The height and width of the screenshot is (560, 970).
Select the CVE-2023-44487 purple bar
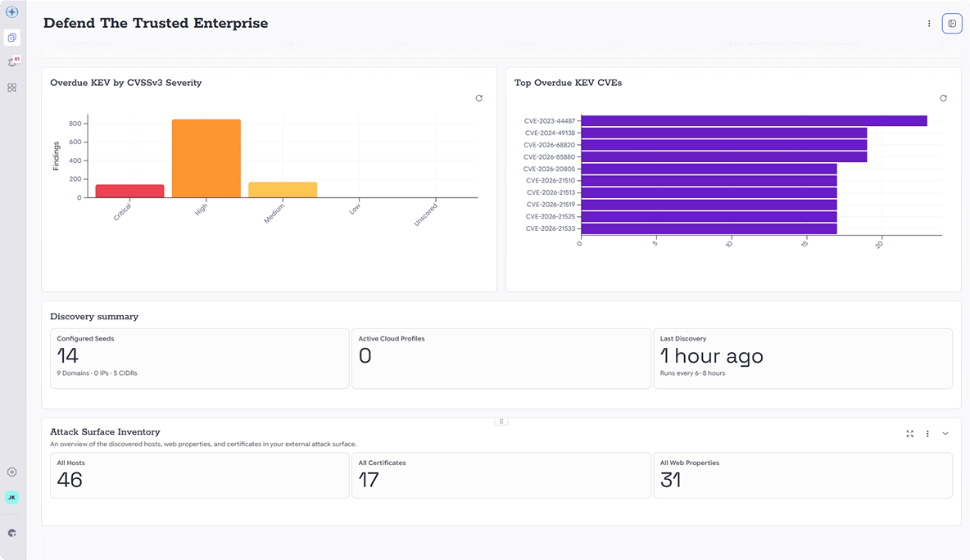[754, 121]
